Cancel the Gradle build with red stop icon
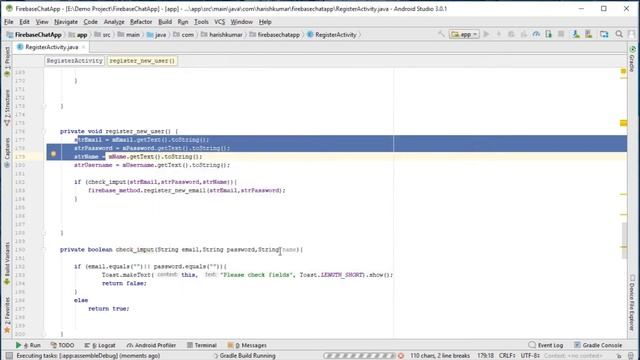640x360 pixels. [401, 356]
